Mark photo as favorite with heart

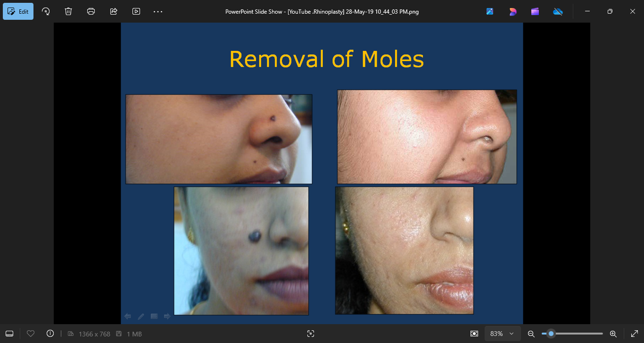[31, 334]
